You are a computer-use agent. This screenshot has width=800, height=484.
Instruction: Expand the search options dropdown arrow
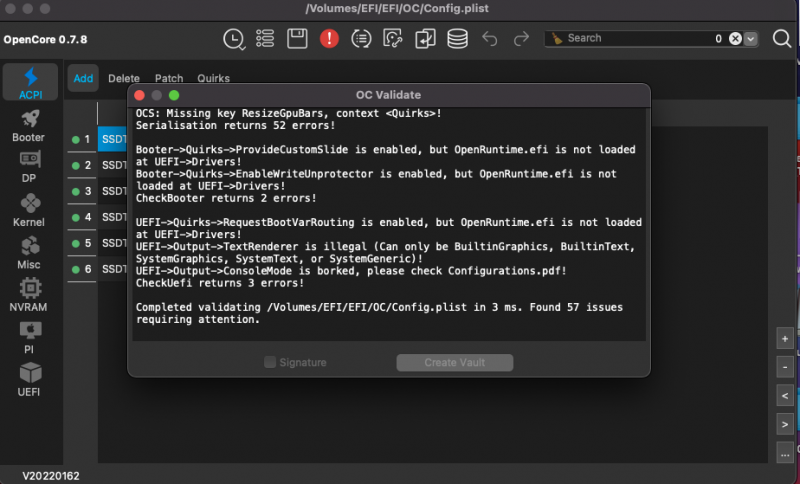pos(751,39)
